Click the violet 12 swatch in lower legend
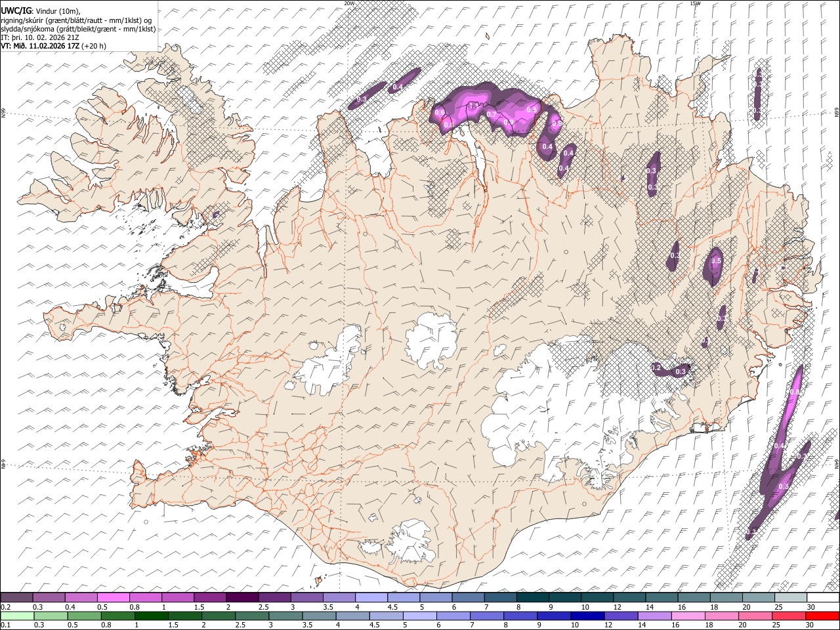Viewport: 840px width, 630px height. coord(621,616)
